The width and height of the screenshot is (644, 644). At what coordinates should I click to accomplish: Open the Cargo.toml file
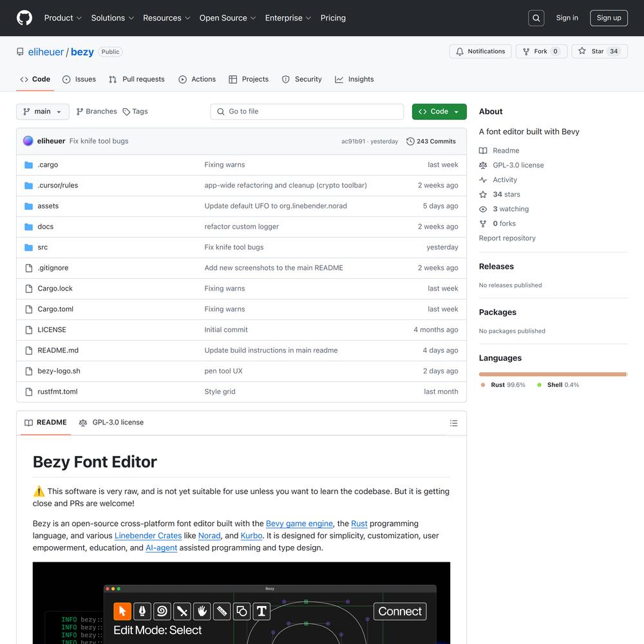pos(55,309)
